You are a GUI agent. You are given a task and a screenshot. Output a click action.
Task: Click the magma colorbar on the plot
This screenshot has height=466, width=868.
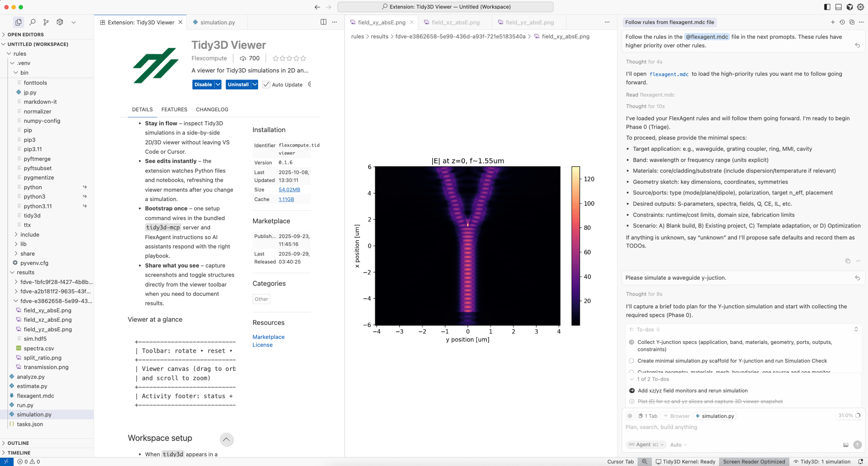point(575,246)
